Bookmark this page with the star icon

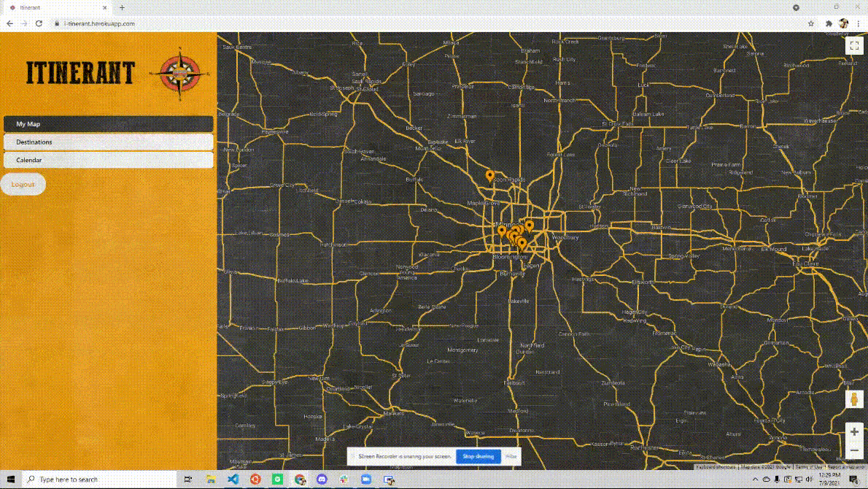811,23
